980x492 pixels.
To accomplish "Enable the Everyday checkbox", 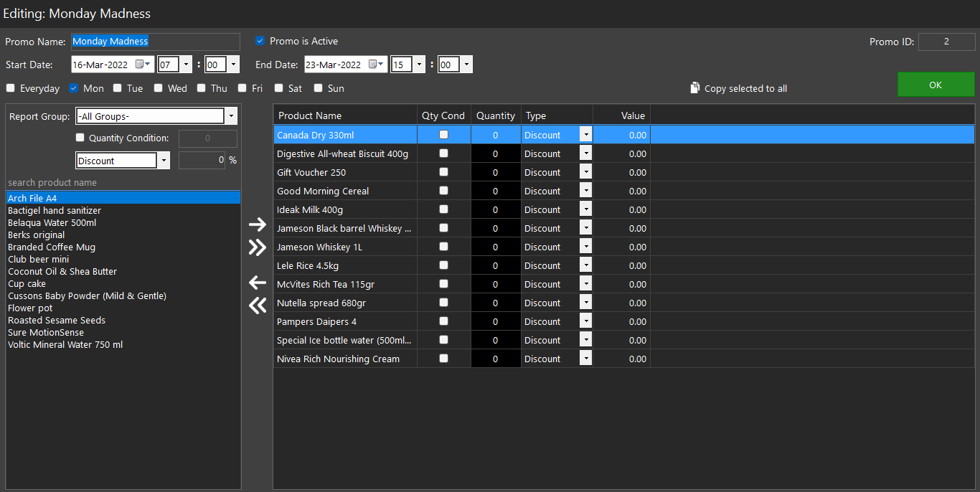I will (11, 88).
